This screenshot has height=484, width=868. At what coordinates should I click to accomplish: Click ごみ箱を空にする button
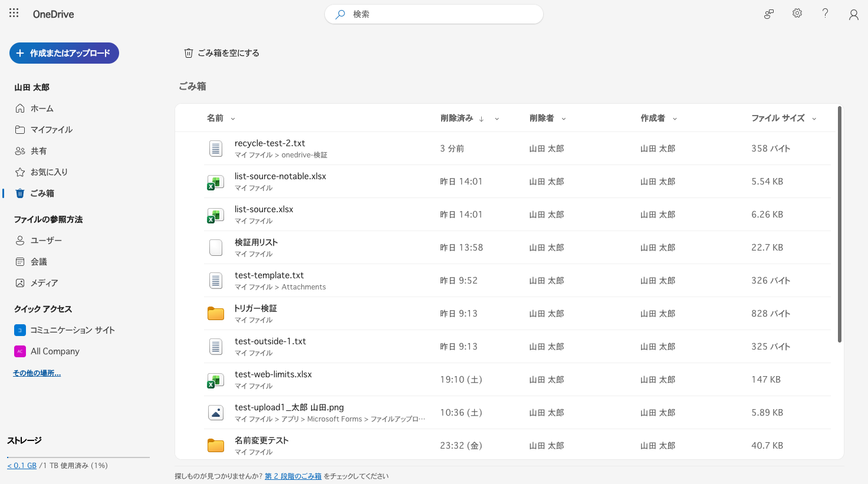coord(222,53)
